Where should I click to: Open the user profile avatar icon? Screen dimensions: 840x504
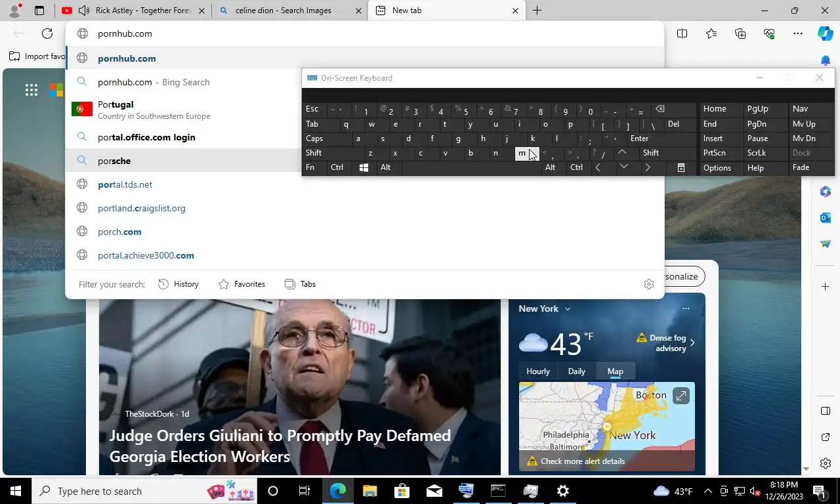point(14,10)
